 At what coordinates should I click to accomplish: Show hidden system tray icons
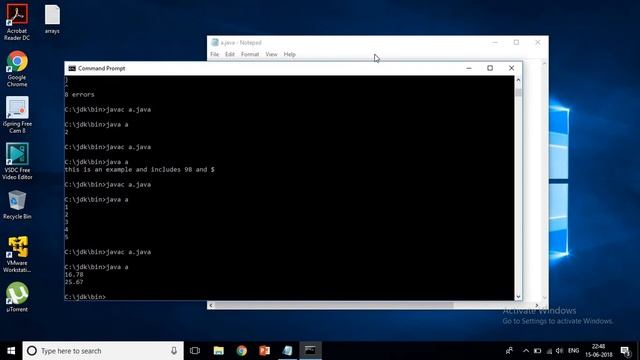tap(526, 351)
